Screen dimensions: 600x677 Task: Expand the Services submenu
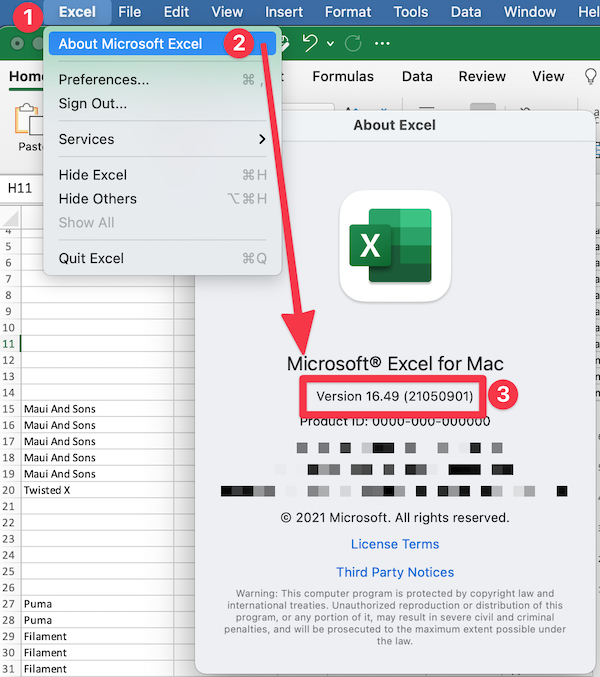[x=162, y=139]
